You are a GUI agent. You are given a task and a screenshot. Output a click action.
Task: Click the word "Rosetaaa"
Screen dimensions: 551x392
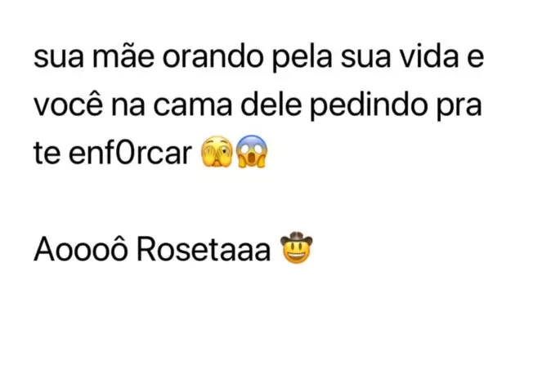click(204, 248)
